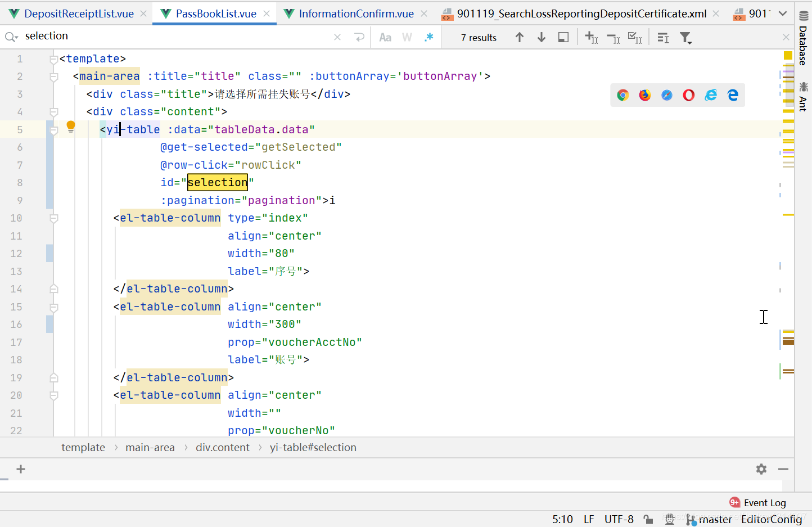Image resolution: width=812 pixels, height=527 pixels.
Task: Click the 5:10 line column indicator
Action: 562,519
